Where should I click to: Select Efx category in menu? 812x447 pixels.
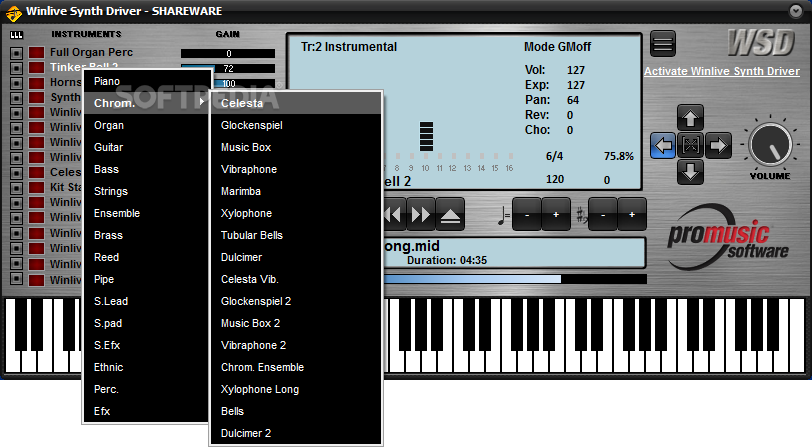click(x=146, y=411)
